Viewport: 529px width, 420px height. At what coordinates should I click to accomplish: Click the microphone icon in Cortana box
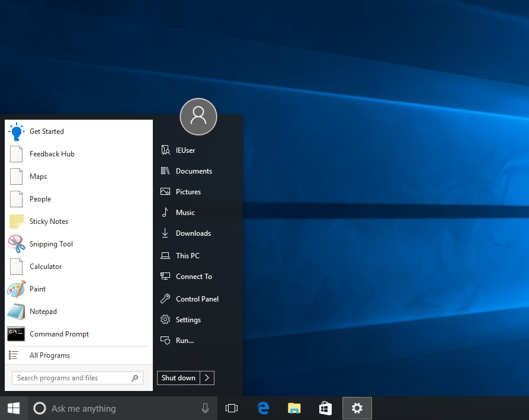(x=205, y=408)
